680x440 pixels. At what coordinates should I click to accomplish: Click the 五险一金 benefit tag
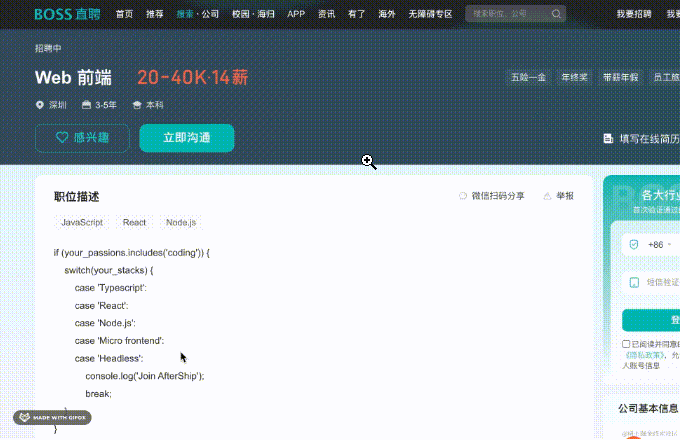pos(528,78)
